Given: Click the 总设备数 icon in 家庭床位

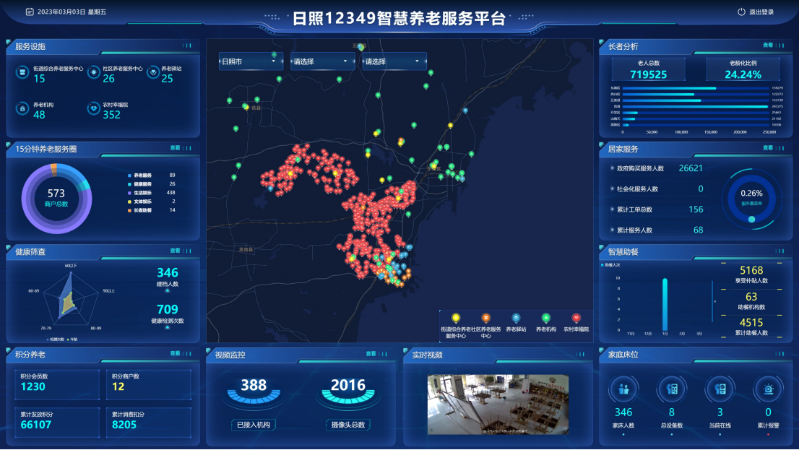Looking at the screenshot, I should (x=671, y=389).
